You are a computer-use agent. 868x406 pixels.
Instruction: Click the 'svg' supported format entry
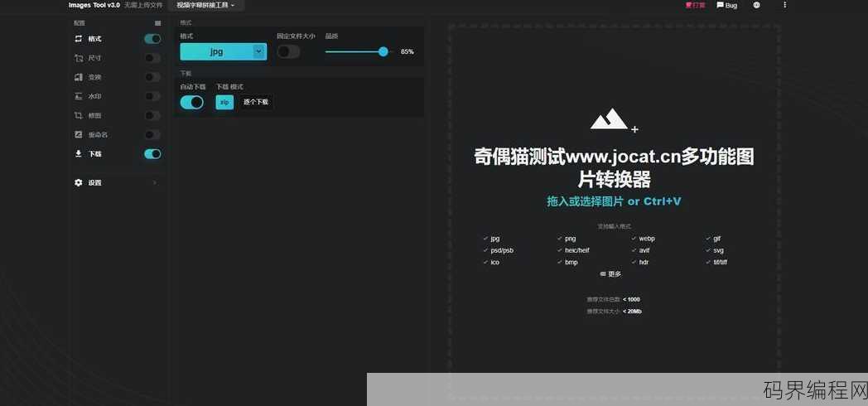pos(719,250)
